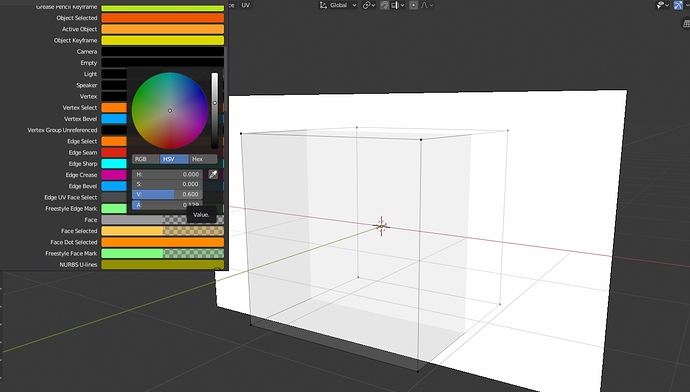Image resolution: width=690 pixels, height=392 pixels.
Task: Click the 'Face Dot Selected' label text
Action: point(73,242)
